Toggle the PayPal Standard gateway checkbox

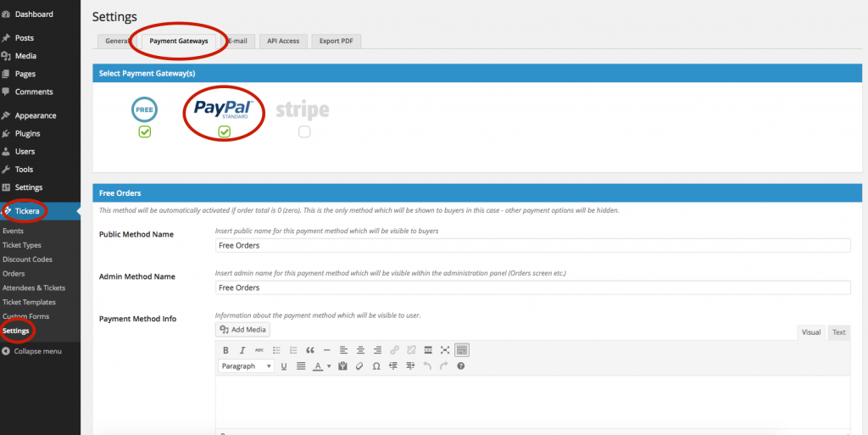click(x=224, y=132)
